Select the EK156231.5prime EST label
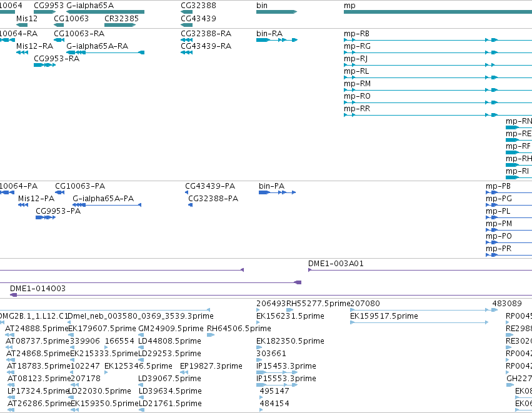The width and height of the screenshot is (532, 413). [x=291, y=316]
